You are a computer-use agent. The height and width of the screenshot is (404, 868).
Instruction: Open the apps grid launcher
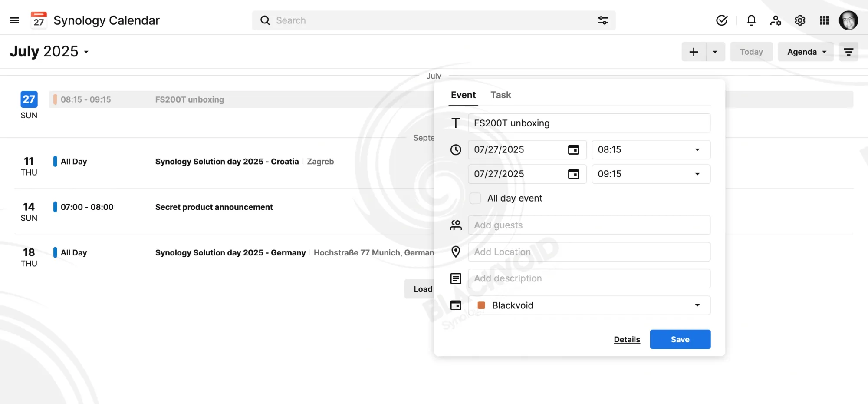[824, 20]
